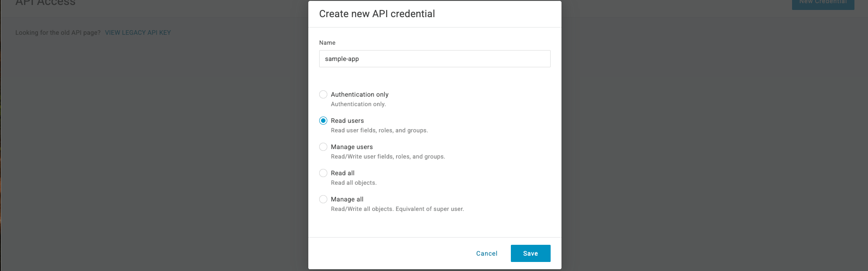The width and height of the screenshot is (868, 271).
Task: Choose the Manage users radio circle
Action: 323,147
